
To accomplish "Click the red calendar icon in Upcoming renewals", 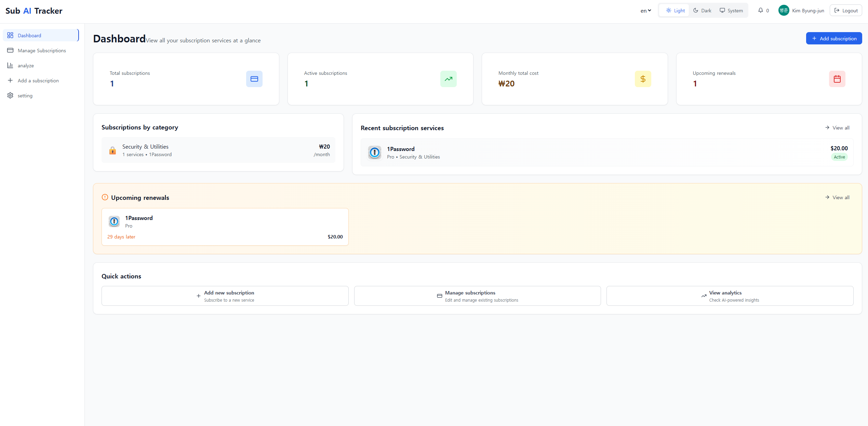I will pos(837,79).
